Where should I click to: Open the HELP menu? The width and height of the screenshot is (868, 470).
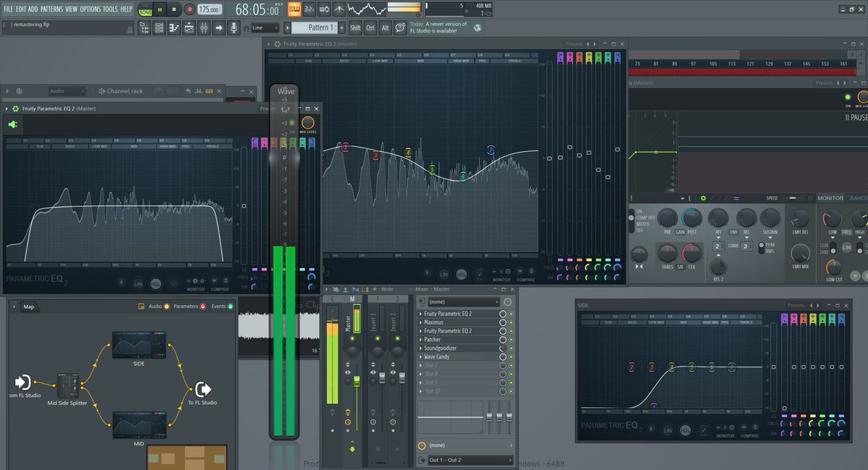click(127, 9)
